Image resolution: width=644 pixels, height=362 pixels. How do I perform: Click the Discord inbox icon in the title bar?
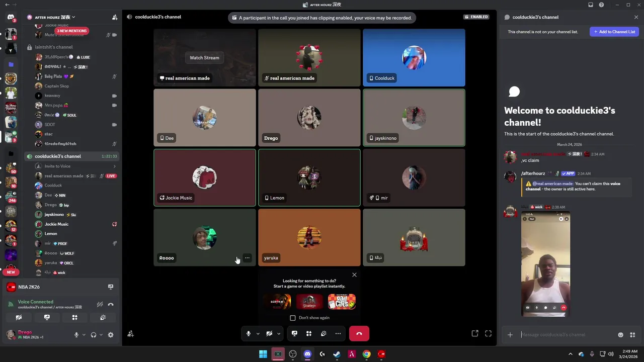click(590, 5)
